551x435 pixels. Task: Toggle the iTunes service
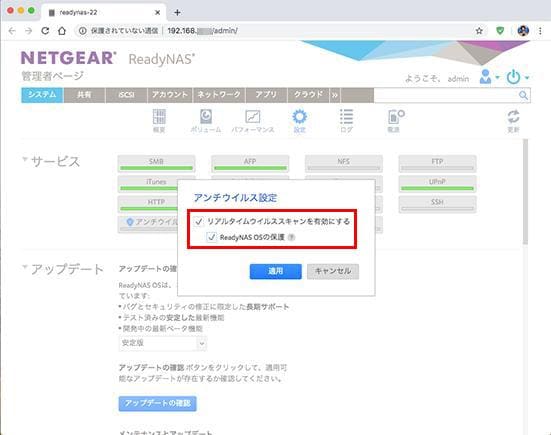(148, 184)
